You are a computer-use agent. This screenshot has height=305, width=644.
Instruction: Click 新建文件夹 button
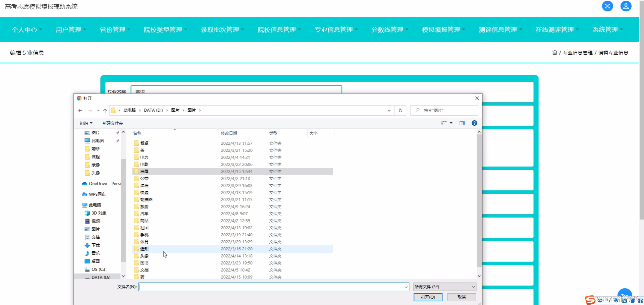coord(113,123)
